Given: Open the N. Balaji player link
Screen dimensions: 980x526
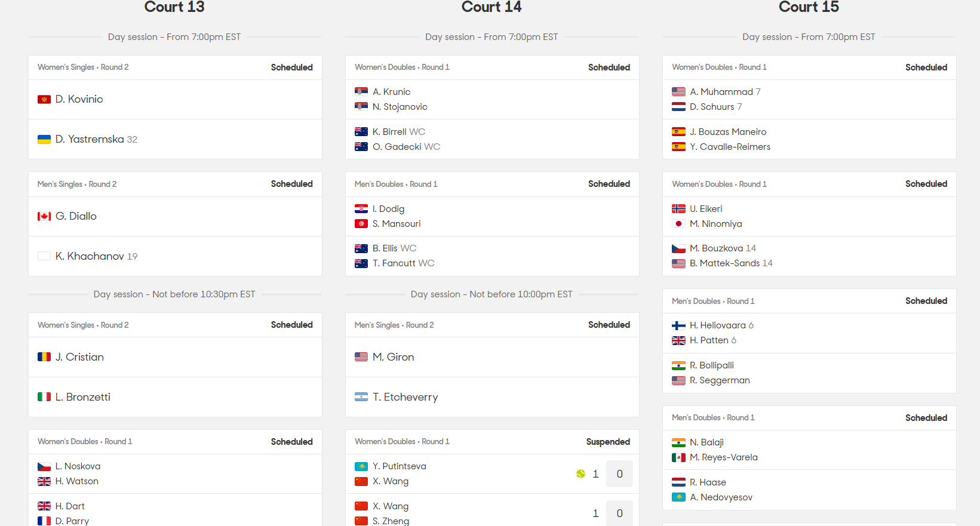Looking at the screenshot, I should (706, 442).
